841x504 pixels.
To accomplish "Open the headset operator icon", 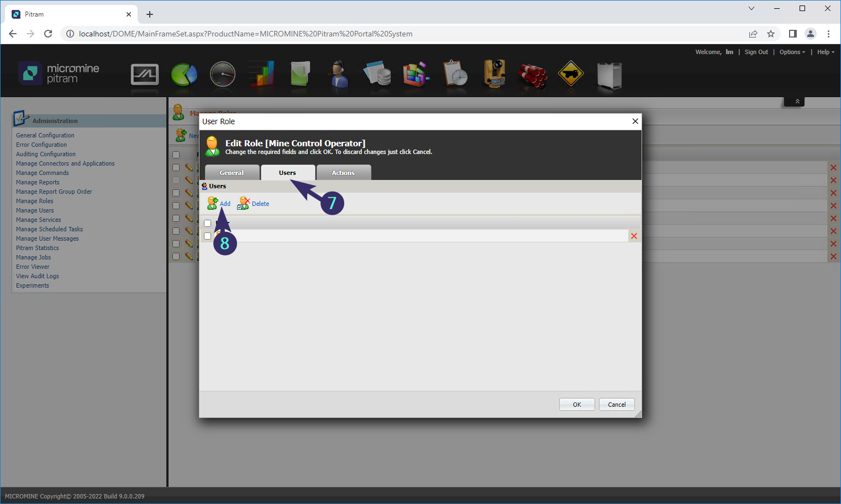I will (338, 75).
